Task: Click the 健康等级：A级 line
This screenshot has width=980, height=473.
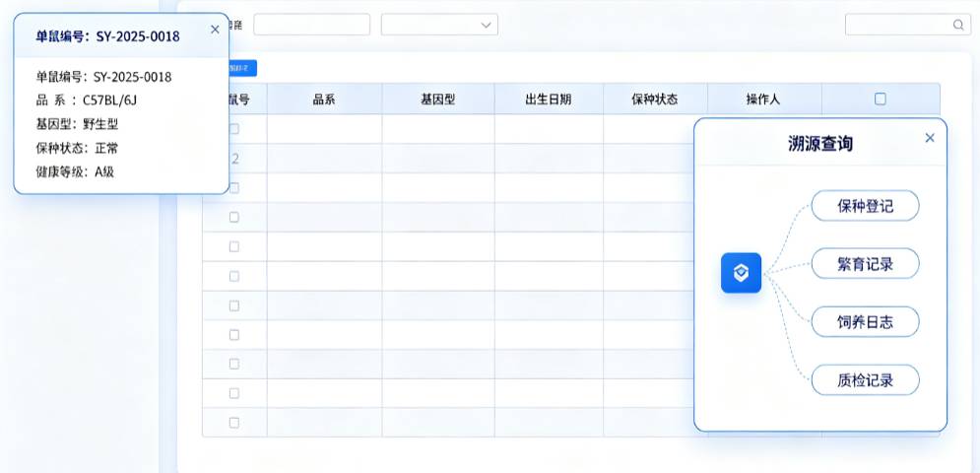Action: 75,172
